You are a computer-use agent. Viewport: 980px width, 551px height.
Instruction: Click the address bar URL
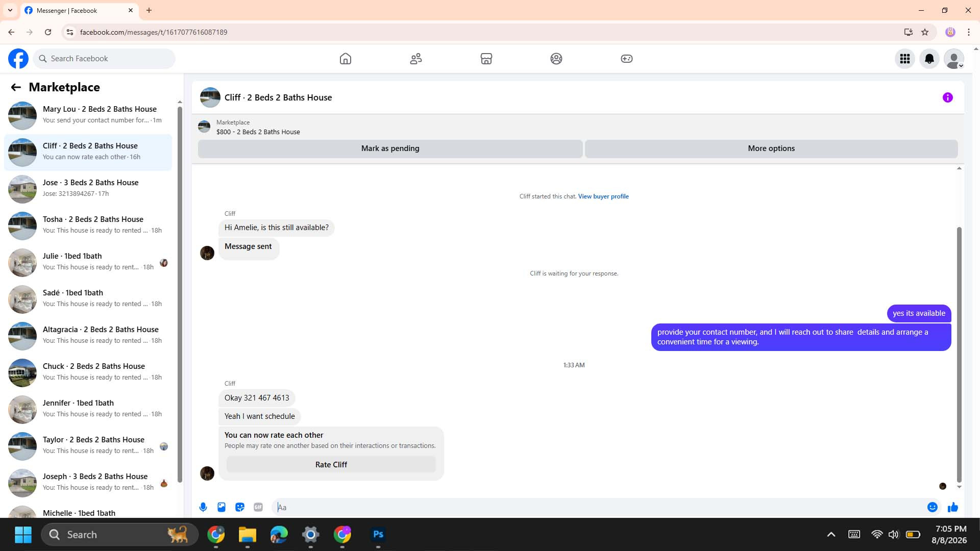click(154, 32)
